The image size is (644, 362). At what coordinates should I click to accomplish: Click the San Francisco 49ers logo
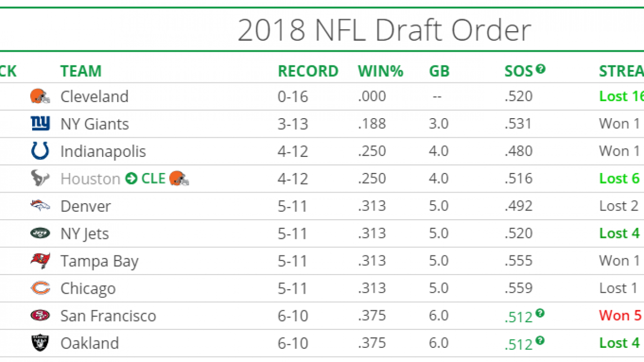pyautogui.click(x=40, y=316)
